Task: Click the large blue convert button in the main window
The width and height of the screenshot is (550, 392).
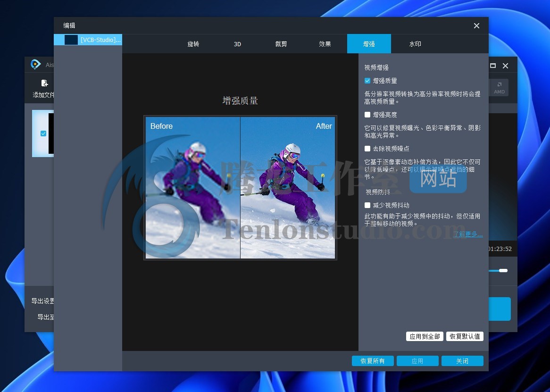Action: coord(500,309)
